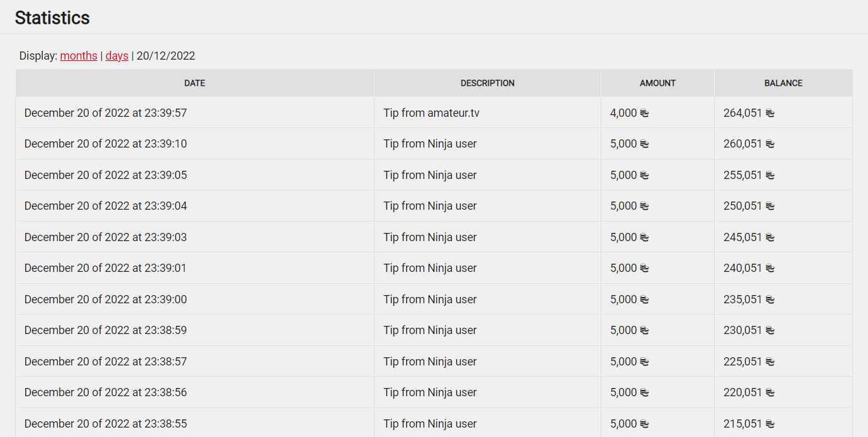Click the coin icon beside amount 4,000
This screenshot has height=437, width=868.
coord(644,114)
